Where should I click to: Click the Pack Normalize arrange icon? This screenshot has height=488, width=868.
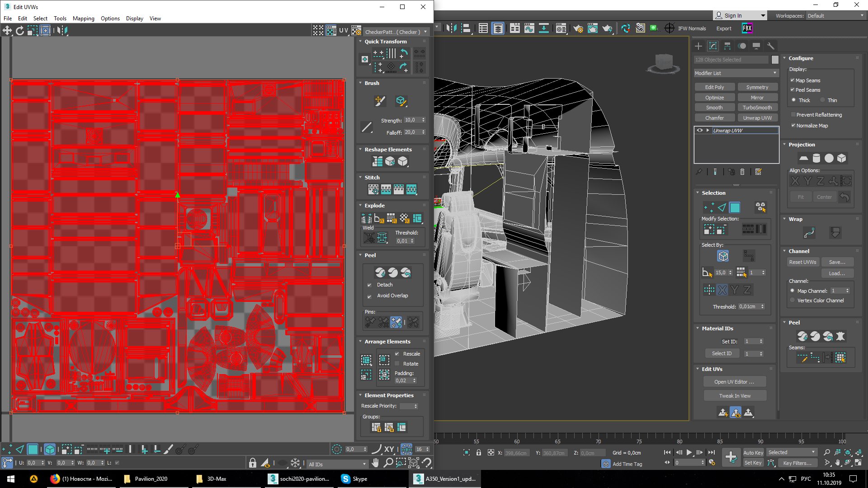coord(384,360)
